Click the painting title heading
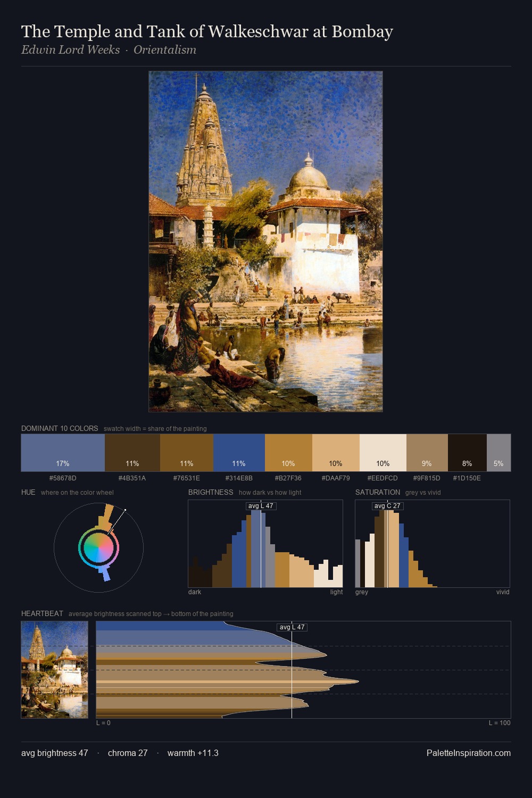Image resolution: width=532 pixels, height=798 pixels. pyautogui.click(x=207, y=32)
